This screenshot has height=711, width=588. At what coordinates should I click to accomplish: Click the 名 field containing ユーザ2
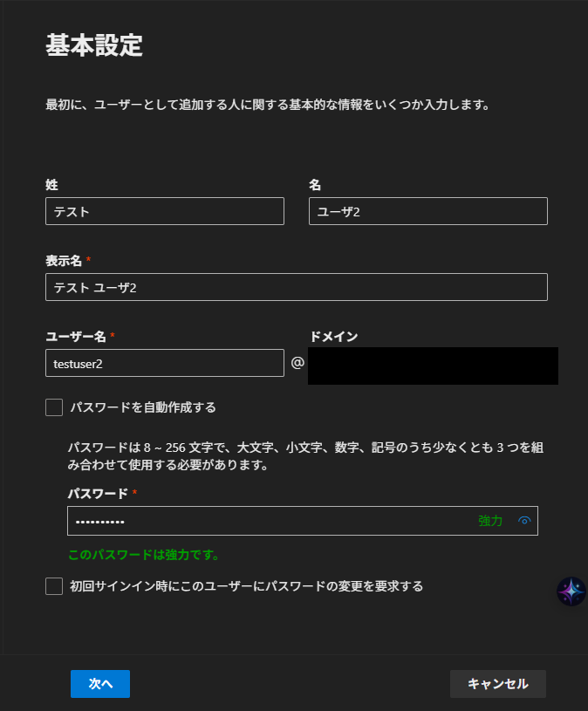[x=427, y=211]
